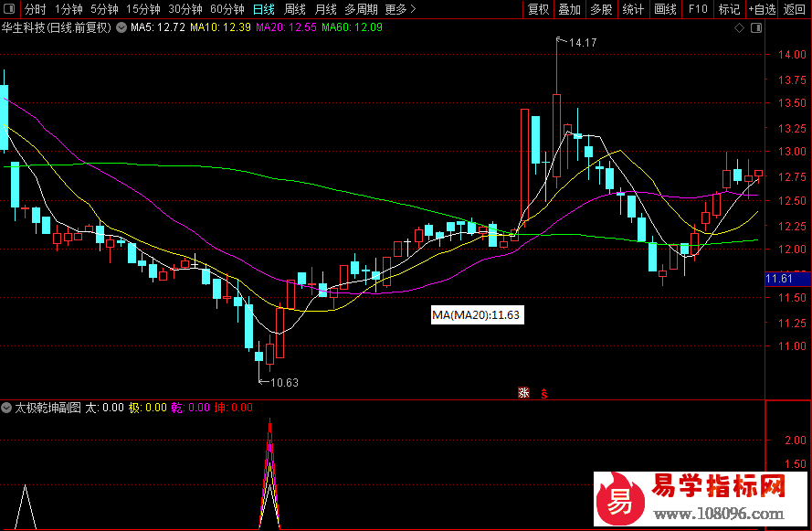Select the 60分钟 period tab
Screen dimensions: 812x531
(227, 9)
